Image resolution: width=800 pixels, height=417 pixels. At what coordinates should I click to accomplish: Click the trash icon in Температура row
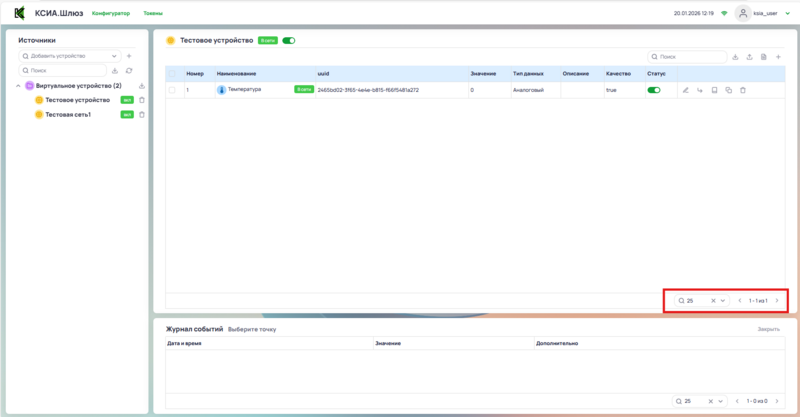tap(742, 90)
